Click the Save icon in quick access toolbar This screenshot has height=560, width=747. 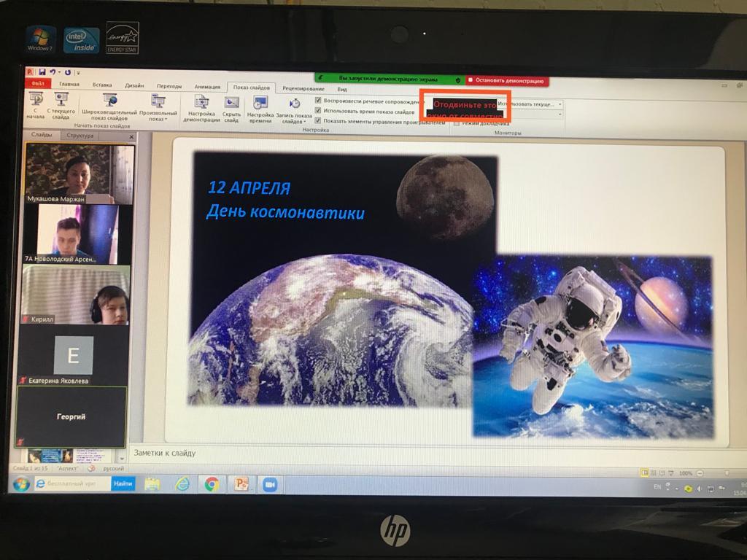(42, 72)
